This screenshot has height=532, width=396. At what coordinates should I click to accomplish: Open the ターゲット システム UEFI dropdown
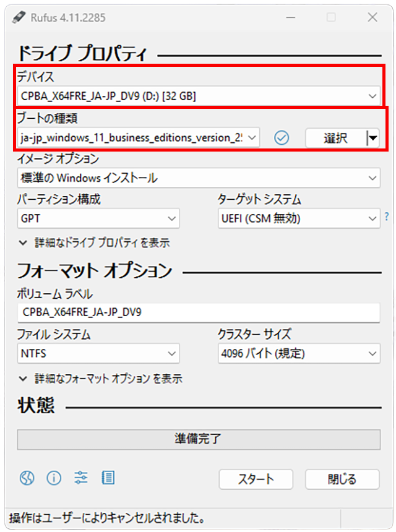click(299, 218)
